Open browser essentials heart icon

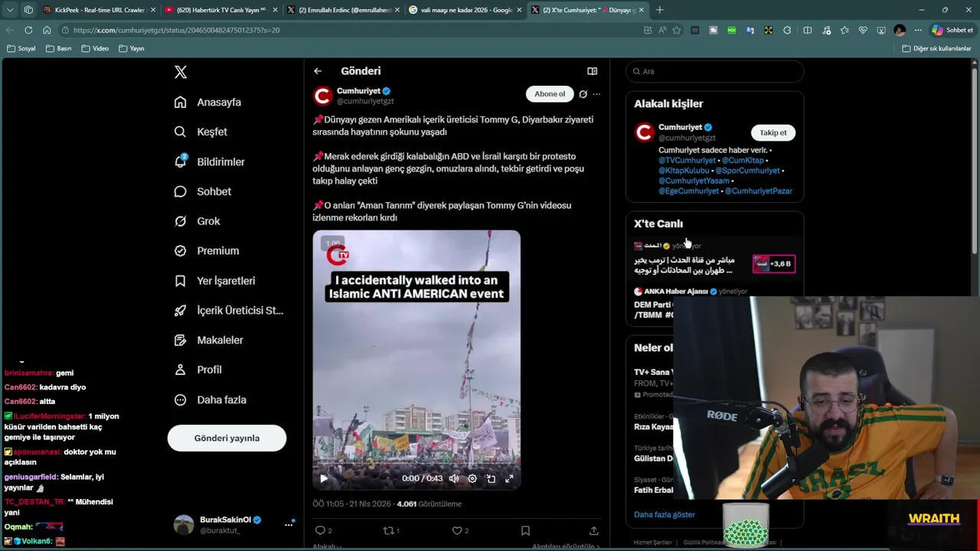coord(863,30)
